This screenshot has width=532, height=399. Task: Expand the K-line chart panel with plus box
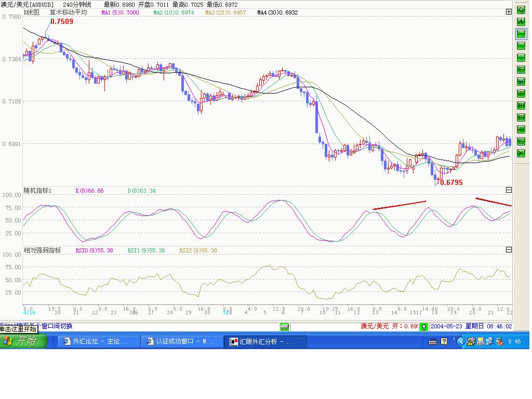point(509,12)
